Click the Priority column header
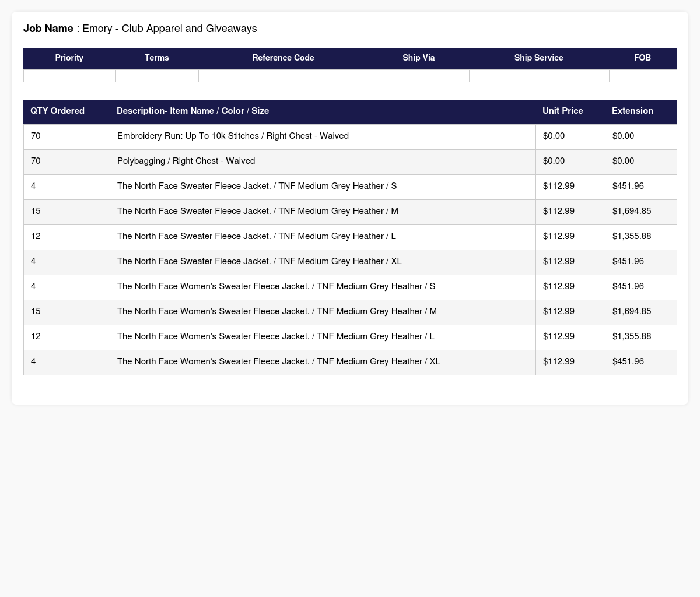This screenshot has width=700, height=597. (x=69, y=58)
